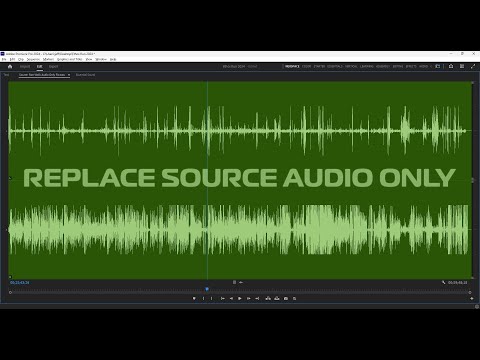Select the Text panel tab
The width and height of the screenshot is (480, 360).
(6, 75)
